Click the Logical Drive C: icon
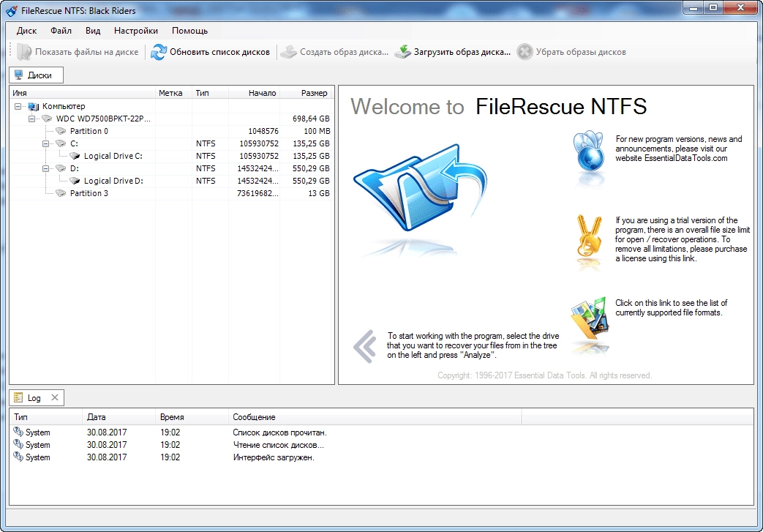The image size is (763, 532). pyautogui.click(x=75, y=156)
